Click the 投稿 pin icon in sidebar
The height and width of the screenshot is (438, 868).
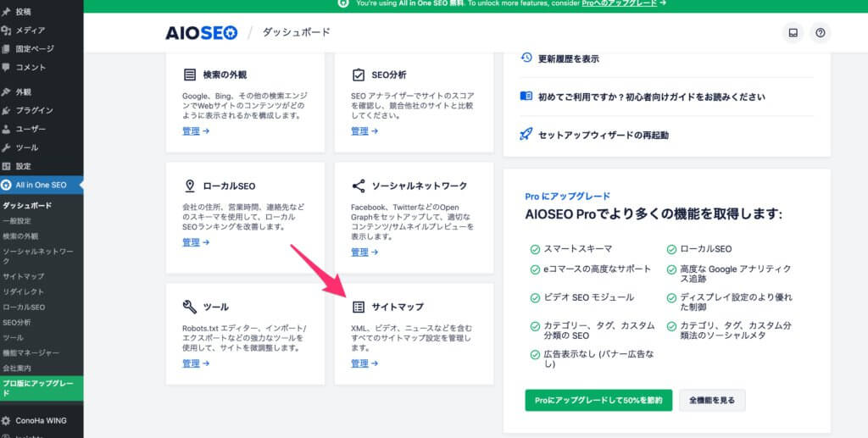[x=6, y=12]
